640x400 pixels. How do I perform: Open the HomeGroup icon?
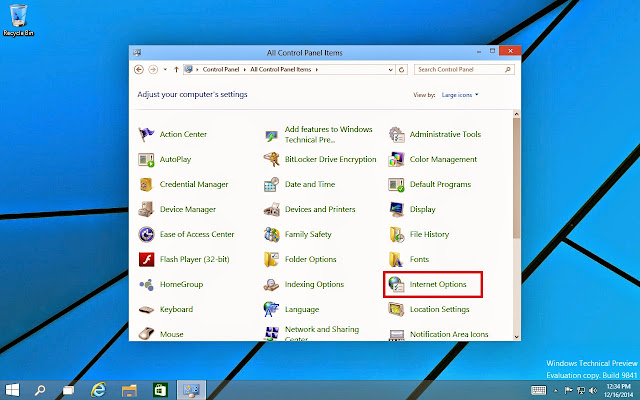(146, 284)
